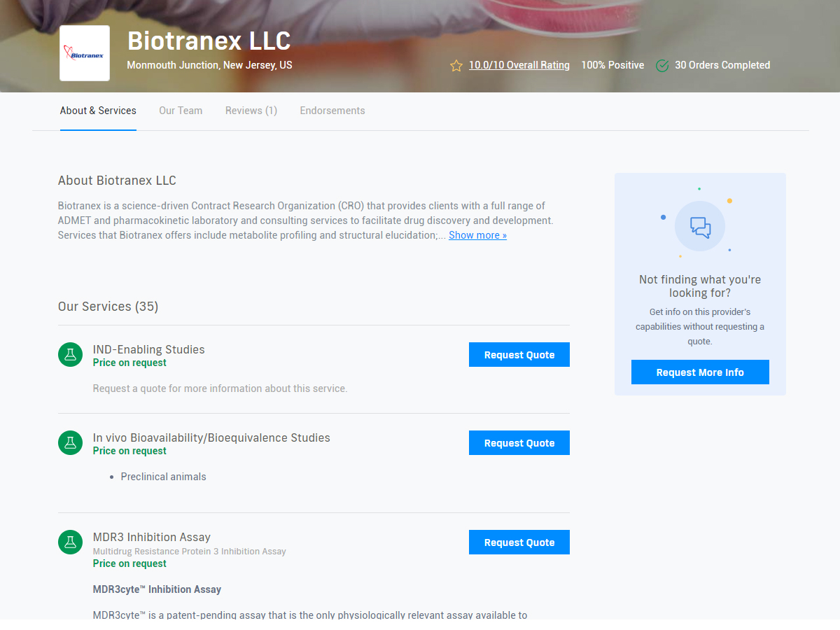
Task: Request quote for Bioavailability/Bioequivalence Studies
Action: tap(519, 443)
